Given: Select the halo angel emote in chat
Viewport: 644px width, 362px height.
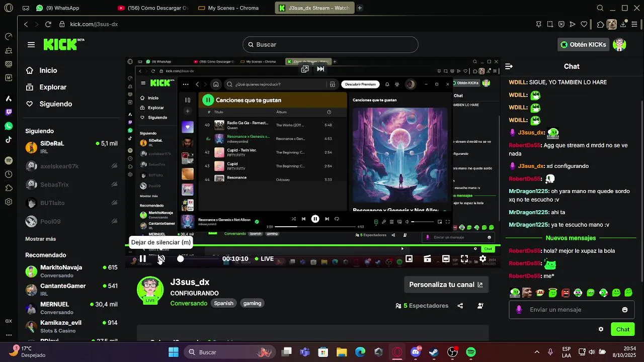Looking at the screenshot, I should [x=553, y=293].
